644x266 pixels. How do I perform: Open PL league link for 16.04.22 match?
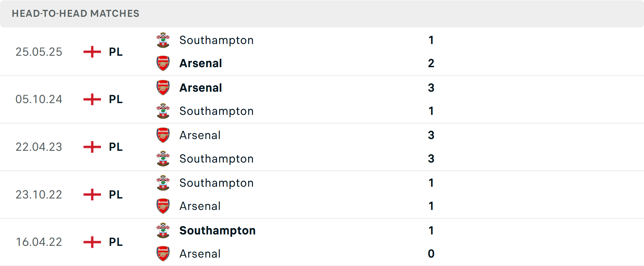[x=116, y=242]
